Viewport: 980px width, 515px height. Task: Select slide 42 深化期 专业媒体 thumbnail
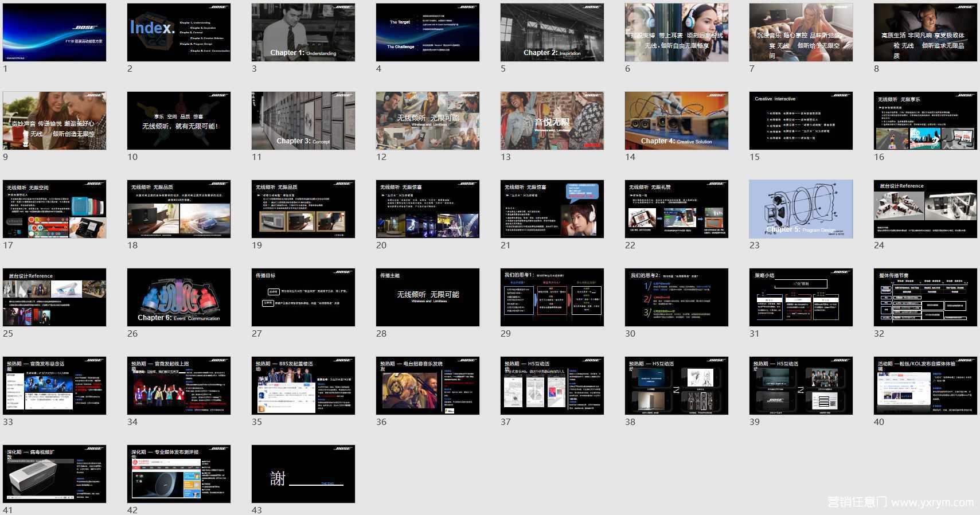point(179,474)
